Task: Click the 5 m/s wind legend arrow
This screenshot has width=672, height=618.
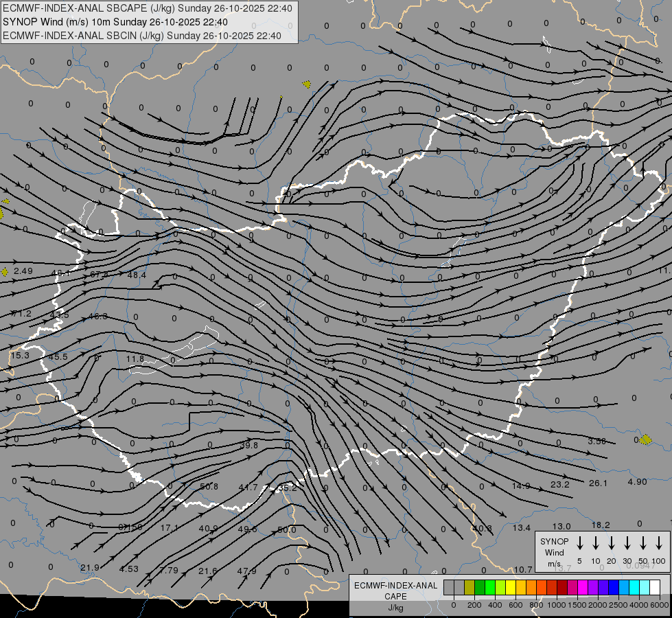Action: 579,543
